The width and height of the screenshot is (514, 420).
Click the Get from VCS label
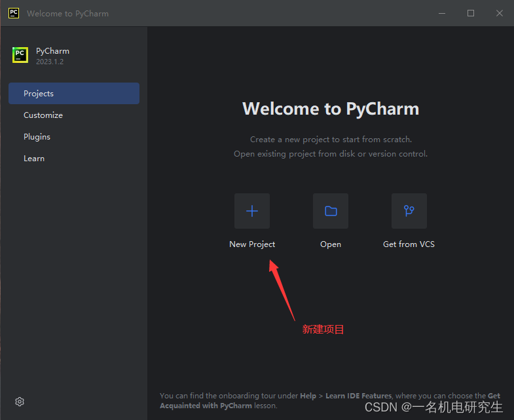[409, 244]
